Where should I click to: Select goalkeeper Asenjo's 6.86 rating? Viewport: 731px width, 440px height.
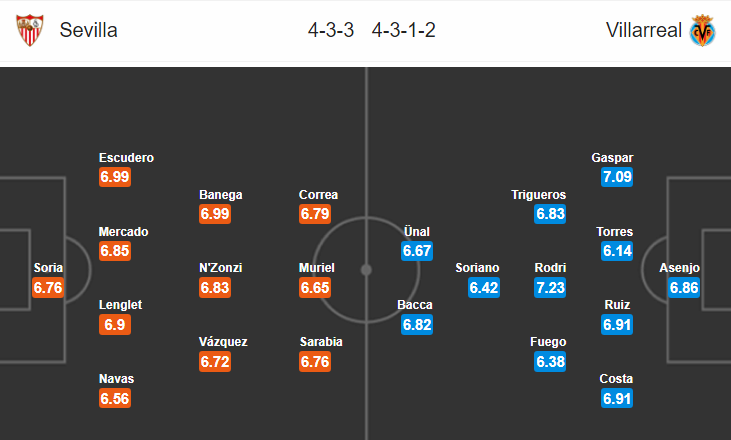point(684,288)
